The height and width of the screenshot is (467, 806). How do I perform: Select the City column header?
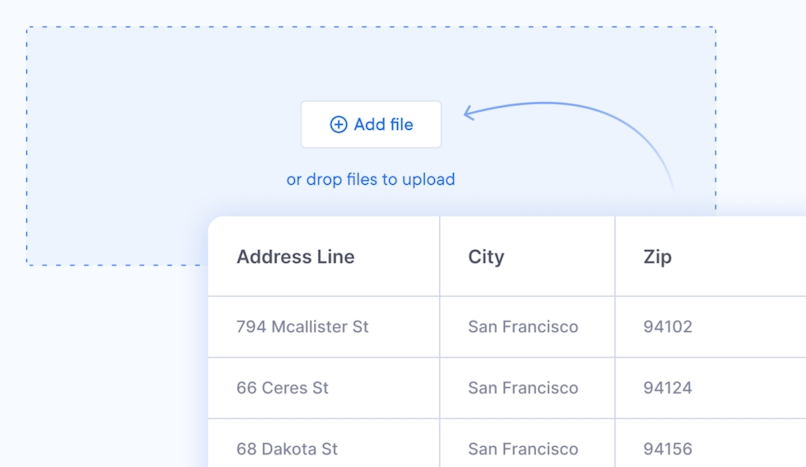point(486,257)
